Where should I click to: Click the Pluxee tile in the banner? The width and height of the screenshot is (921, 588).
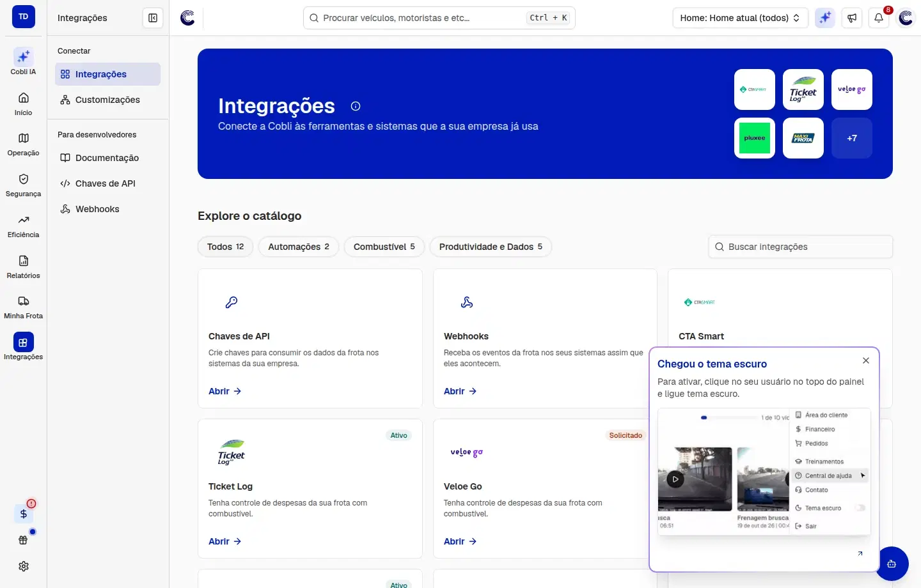coord(755,138)
